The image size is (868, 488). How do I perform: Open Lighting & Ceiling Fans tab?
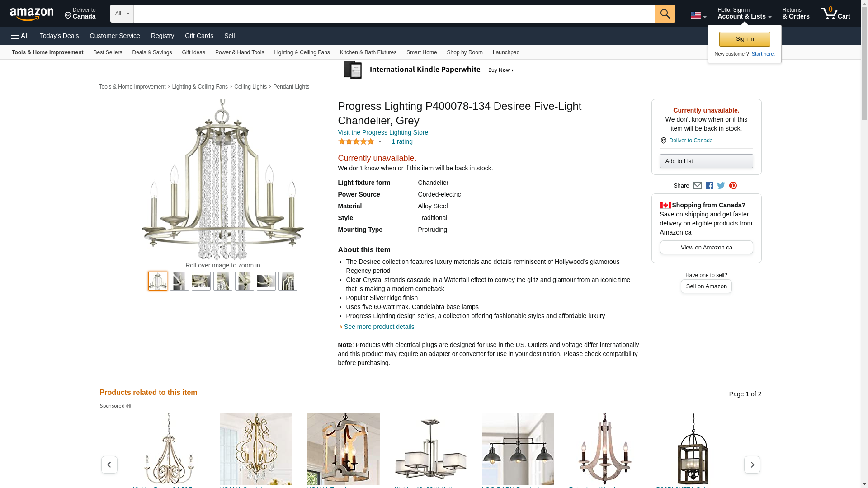pyautogui.click(x=302, y=52)
